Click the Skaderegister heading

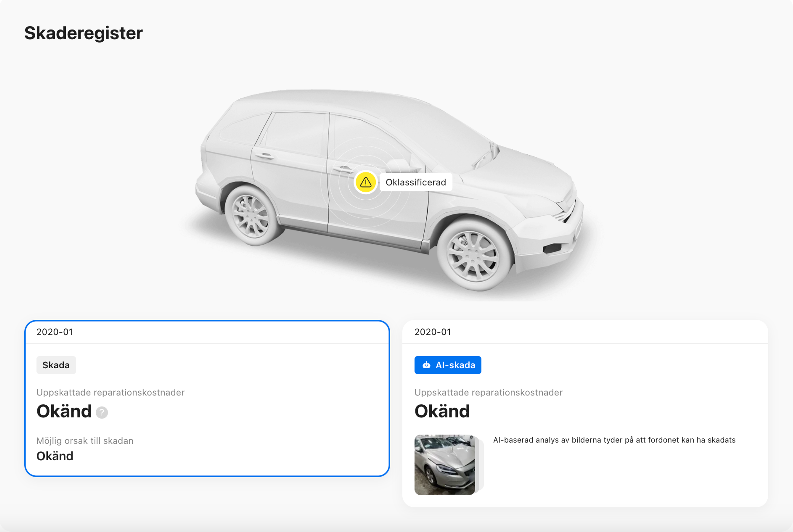pyautogui.click(x=83, y=33)
